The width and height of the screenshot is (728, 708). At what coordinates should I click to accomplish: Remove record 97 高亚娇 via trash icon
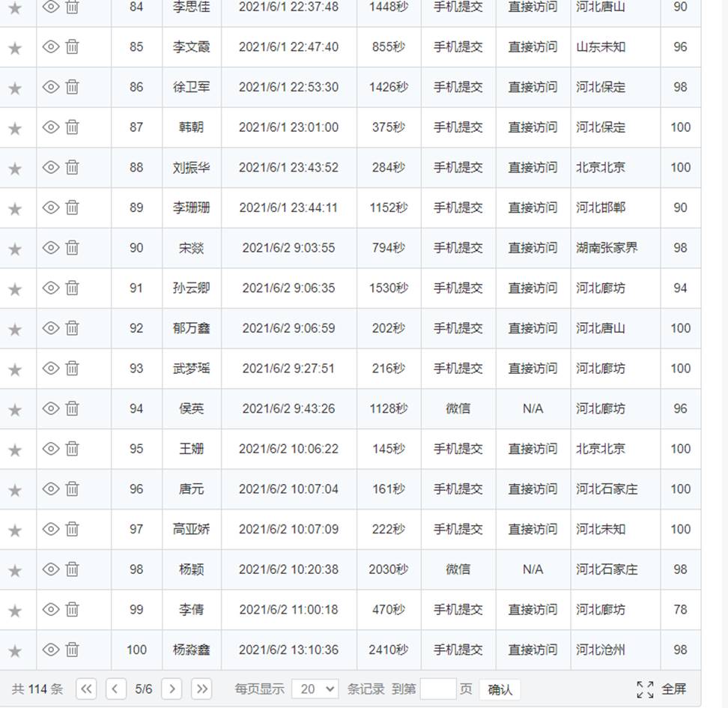(72, 529)
